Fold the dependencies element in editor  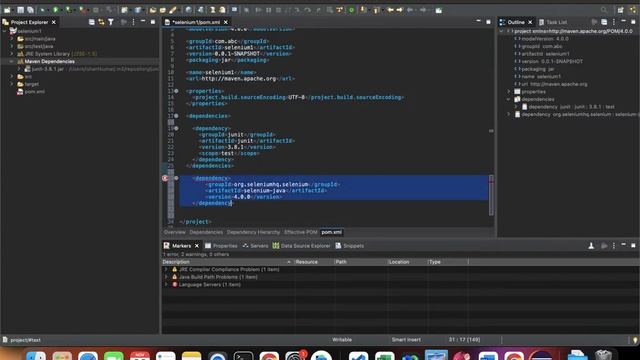point(176,116)
